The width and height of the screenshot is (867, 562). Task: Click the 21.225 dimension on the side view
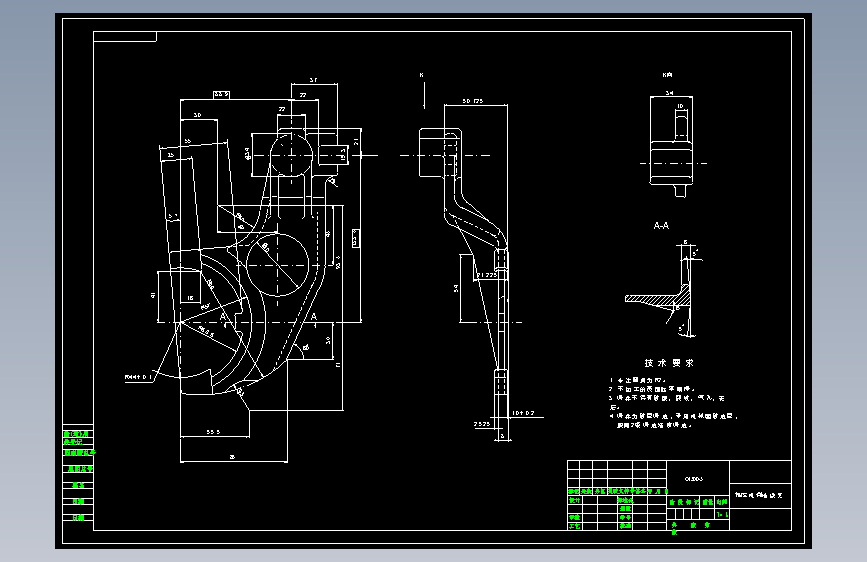(x=487, y=275)
